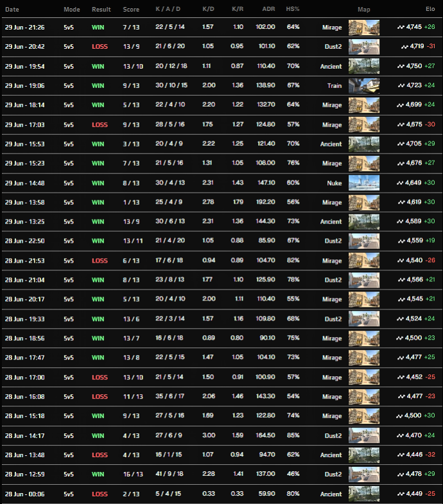
Task: Click the Nuke map name
Action: 334,183
